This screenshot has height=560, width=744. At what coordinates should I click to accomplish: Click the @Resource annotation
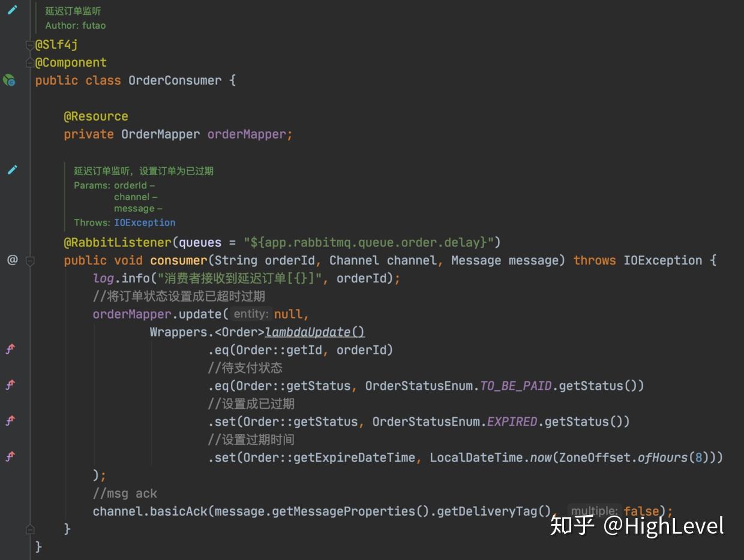point(96,116)
